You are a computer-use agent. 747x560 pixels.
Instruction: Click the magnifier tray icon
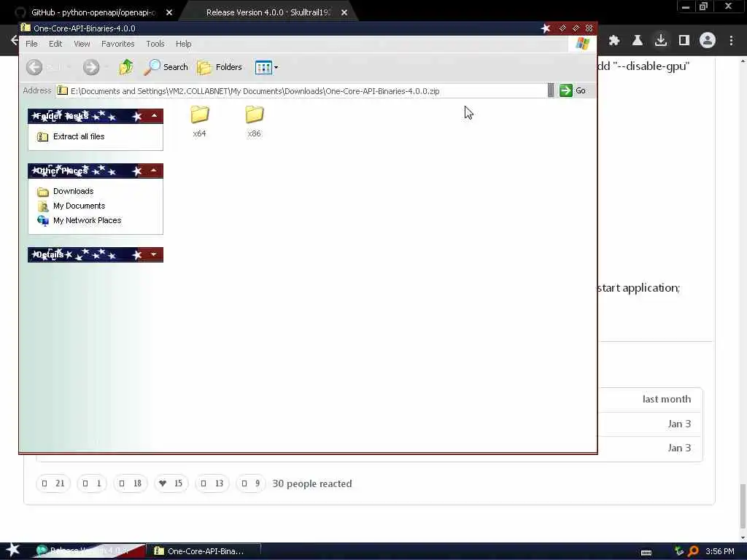pyautogui.click(x=693, y=551)
